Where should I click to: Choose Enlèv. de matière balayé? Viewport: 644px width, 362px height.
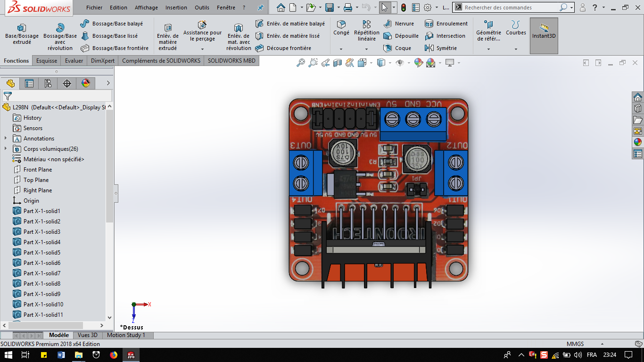(x=290, y=24)
